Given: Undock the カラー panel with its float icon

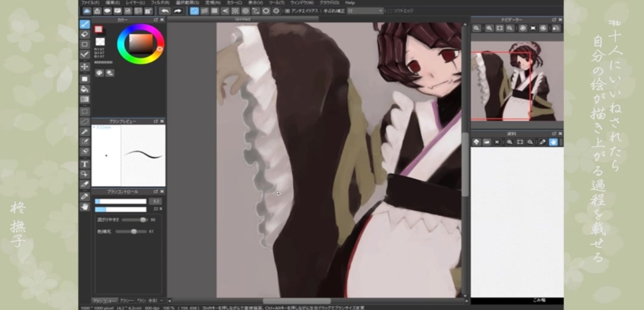Looking at the screenshot, I should point(156,20).
